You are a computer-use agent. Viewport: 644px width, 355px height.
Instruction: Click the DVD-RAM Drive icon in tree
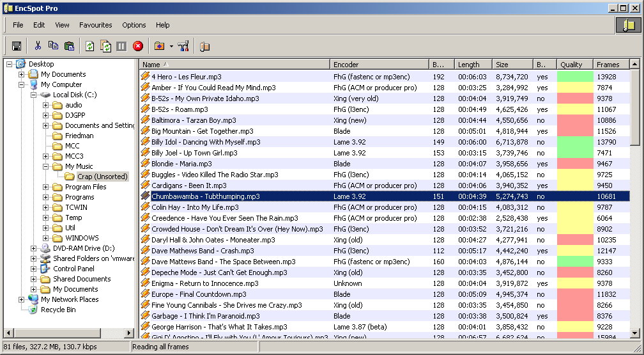[45, 248]
